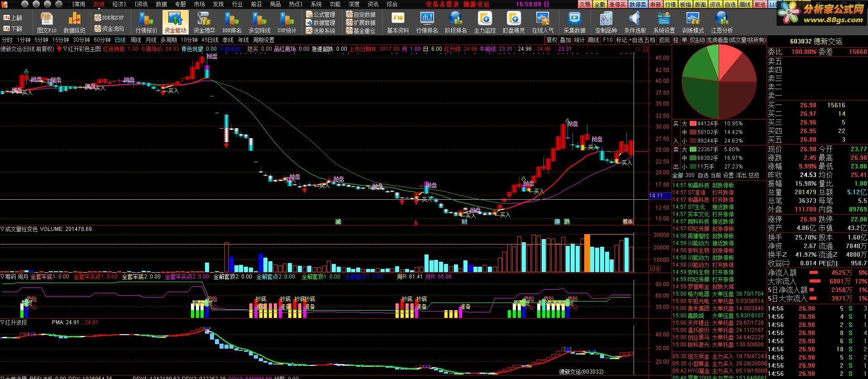Click the diamond icon above price axis
The image size is (868, 379).
tap(639, 49)
